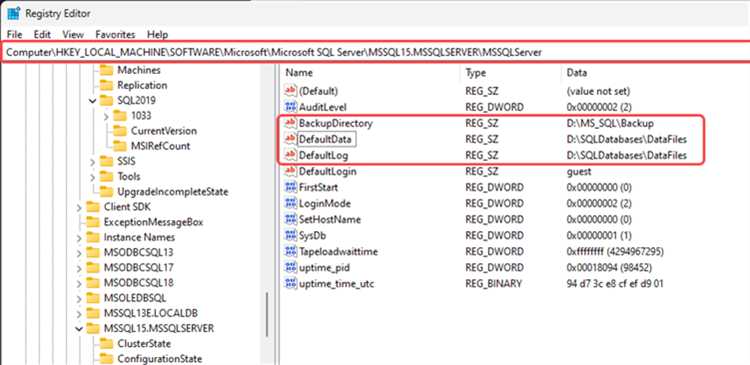The height and width of the screenshot is (365, 750).
Task: Click the DefaultData D:\SQLDatabases\DataFiles value
Action: pos(627,140)
